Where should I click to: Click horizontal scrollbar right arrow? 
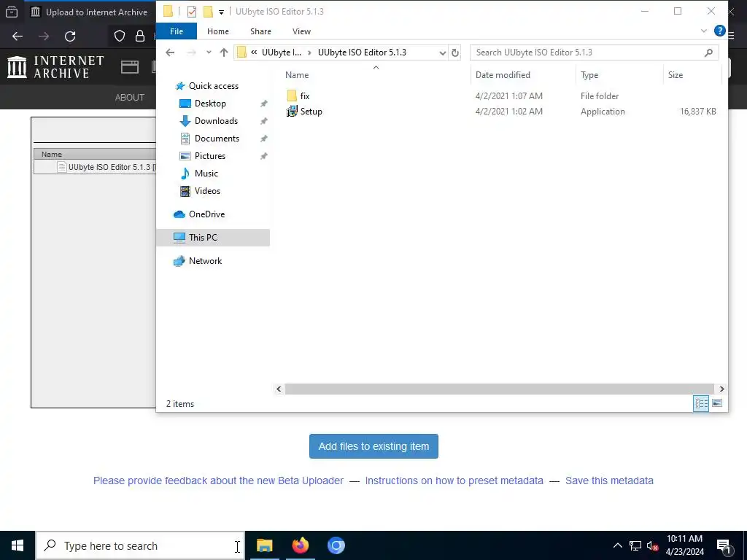[721, 389]
